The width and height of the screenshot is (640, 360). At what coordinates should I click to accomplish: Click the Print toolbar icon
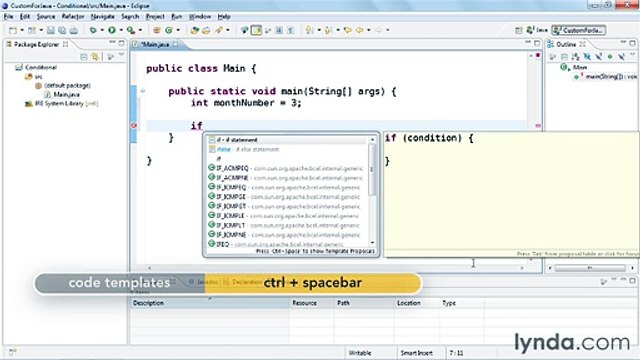pos(73,30)
